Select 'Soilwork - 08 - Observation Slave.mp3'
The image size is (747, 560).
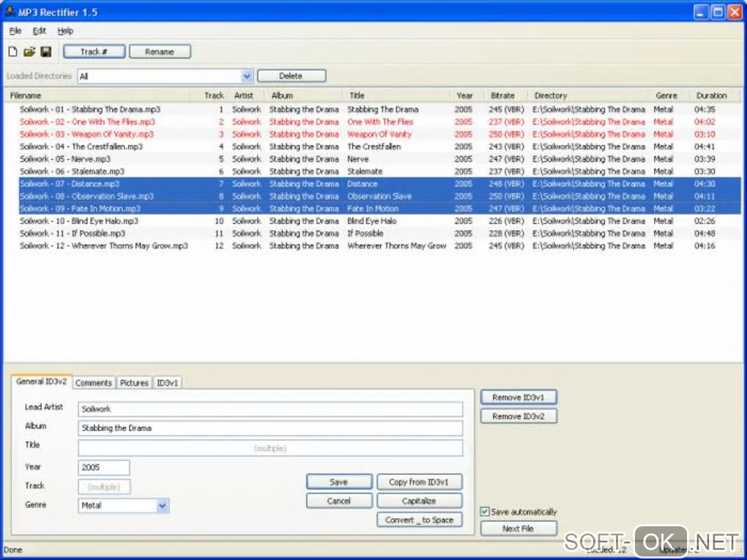click(x=86, y=196)
